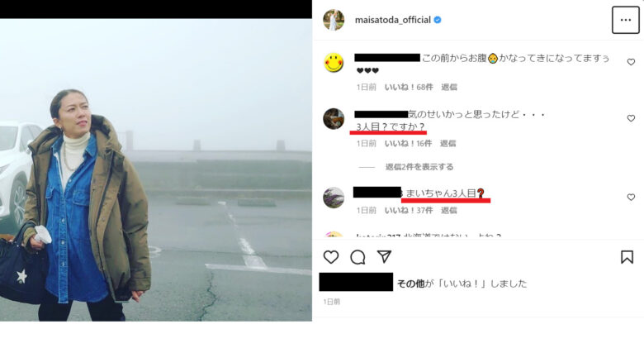
Task: Open purple flower commenter avatar
Action: pyautogui.click(x=334, y=198)
